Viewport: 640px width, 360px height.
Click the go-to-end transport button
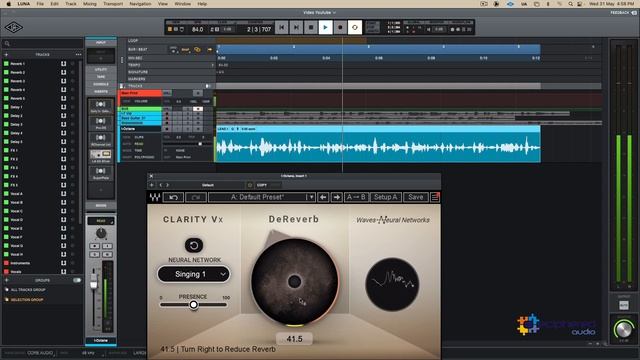[296, 27]
